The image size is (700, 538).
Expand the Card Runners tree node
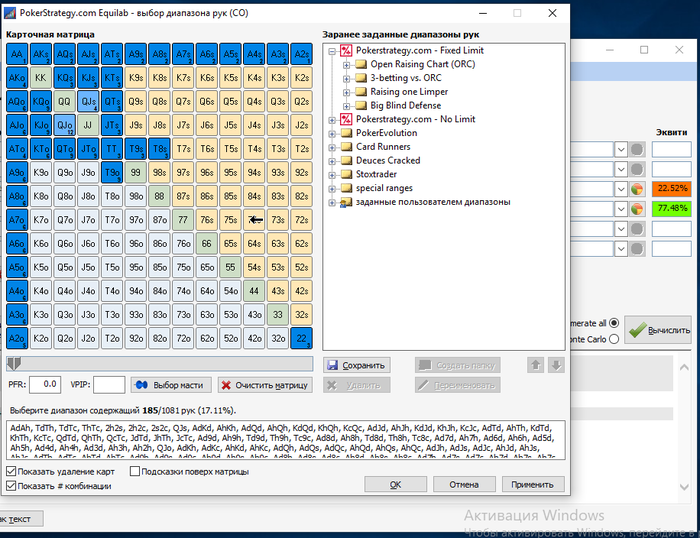click(x=332, y=147)
